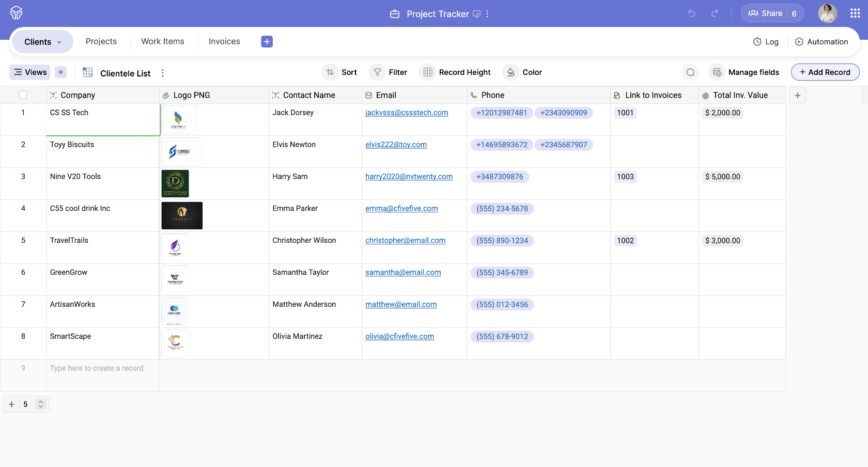The height and width of the screenshot is (467, 868).
Task: Click the Add Record button
Action: click(825, 72)
